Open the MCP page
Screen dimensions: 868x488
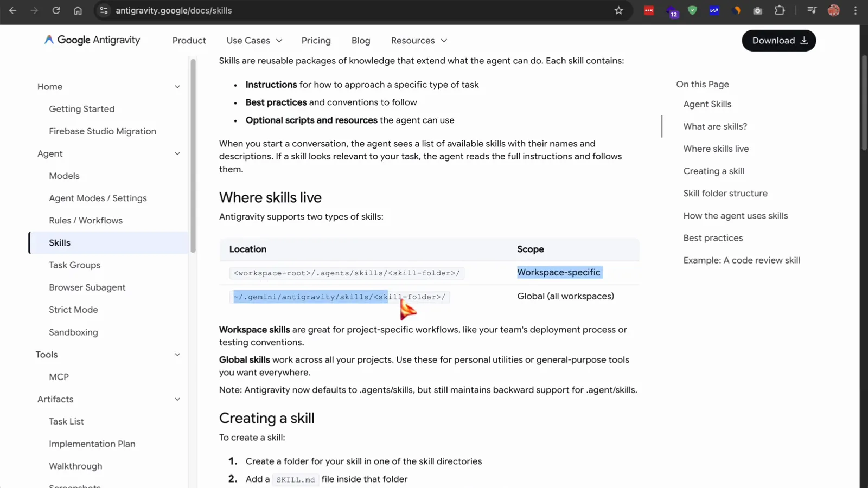[59, 377]
